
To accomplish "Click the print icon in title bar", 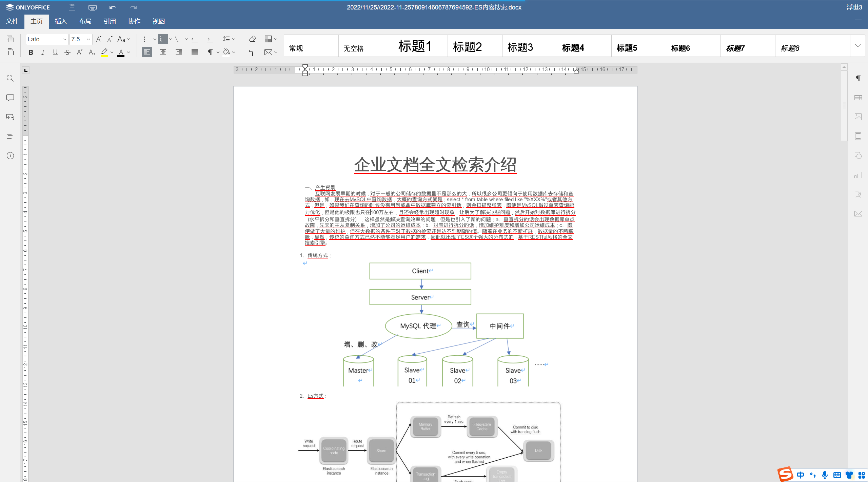I will pos(92,7).
